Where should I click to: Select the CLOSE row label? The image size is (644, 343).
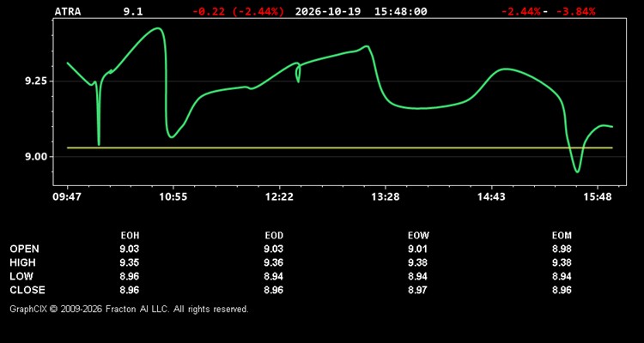pos(27,290)
